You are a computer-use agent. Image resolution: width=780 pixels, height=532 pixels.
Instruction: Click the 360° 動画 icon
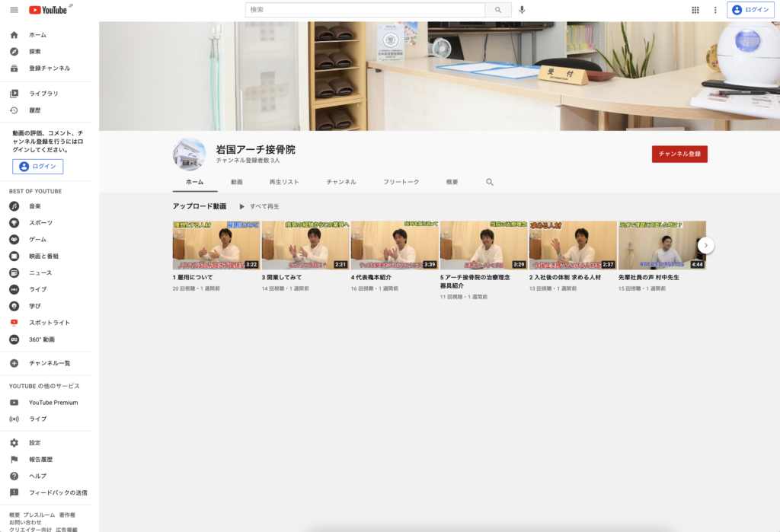coord(14,339)
